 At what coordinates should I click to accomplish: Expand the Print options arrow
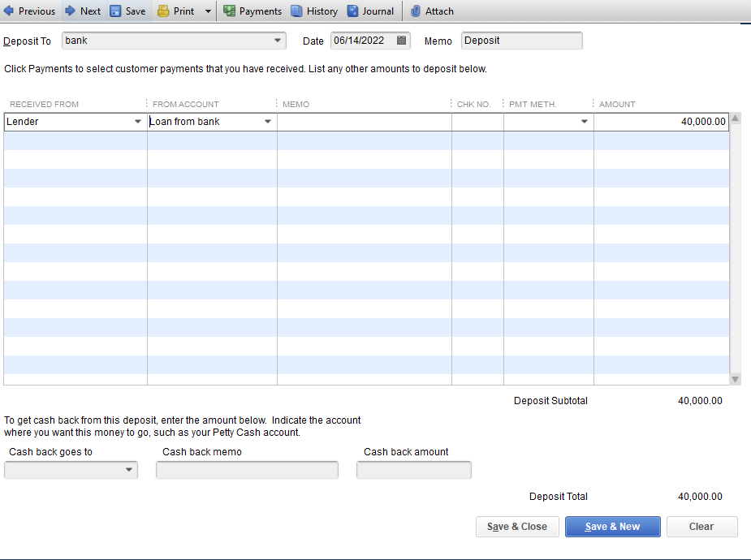click(x=208, y=11)
